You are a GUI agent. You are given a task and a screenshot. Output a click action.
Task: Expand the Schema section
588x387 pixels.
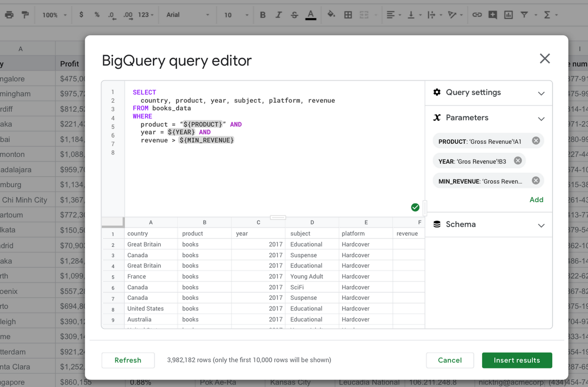click(541, 225)
